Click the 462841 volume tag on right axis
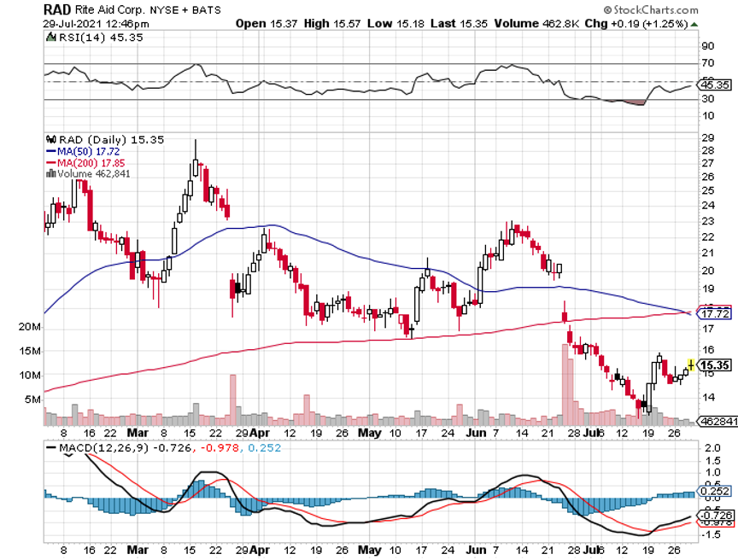Screen dimensions: 738x560 point(717,421)
